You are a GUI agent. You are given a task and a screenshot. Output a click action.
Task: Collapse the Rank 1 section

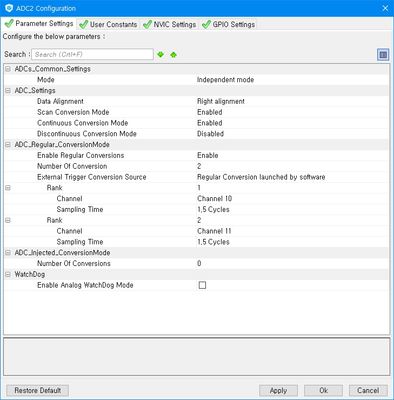[x=8, y=188]
